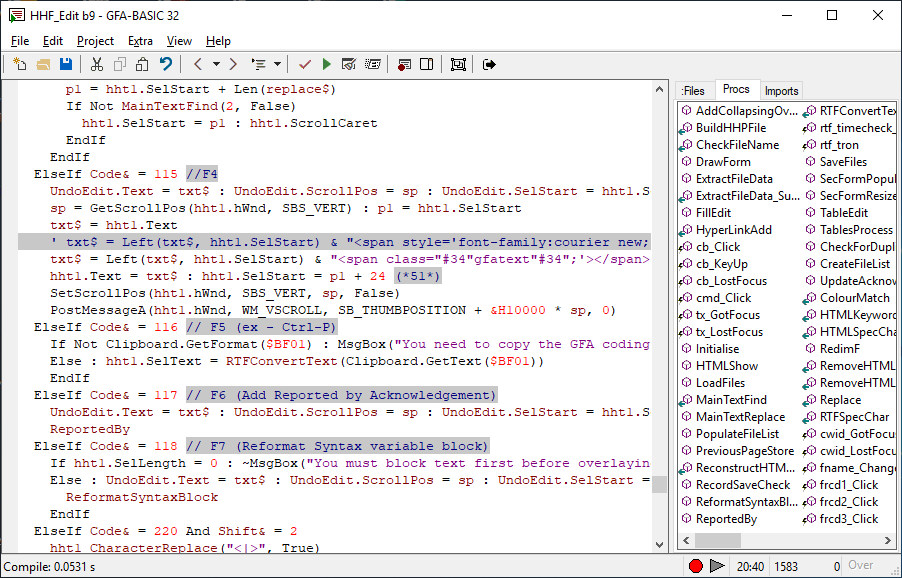
Task: Click the full-screen frame toolbar icon
Action: point(458,64)
